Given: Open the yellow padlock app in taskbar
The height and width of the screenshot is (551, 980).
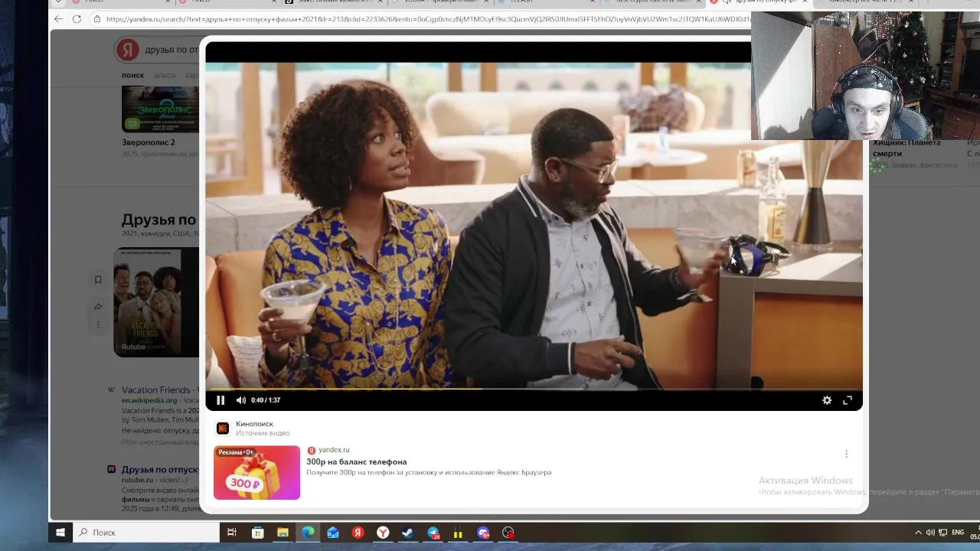Looking at the screenshot, I should coord(458,533).
